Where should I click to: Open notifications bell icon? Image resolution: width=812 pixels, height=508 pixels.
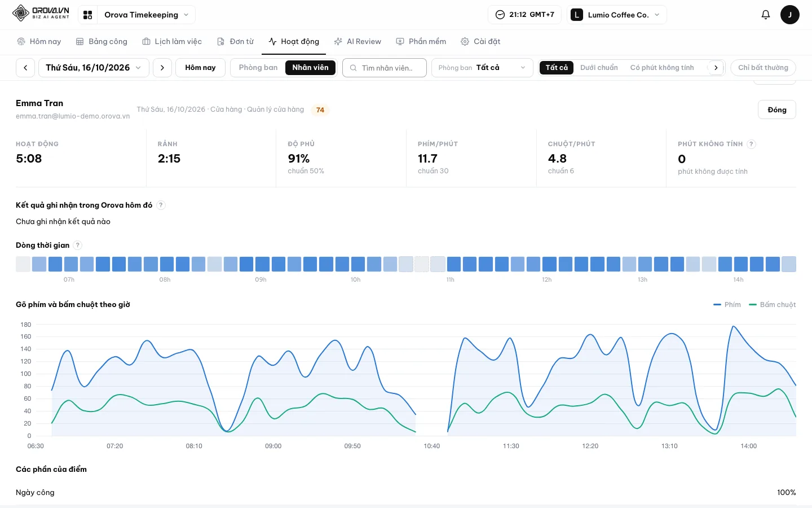[x=765, y=15]
